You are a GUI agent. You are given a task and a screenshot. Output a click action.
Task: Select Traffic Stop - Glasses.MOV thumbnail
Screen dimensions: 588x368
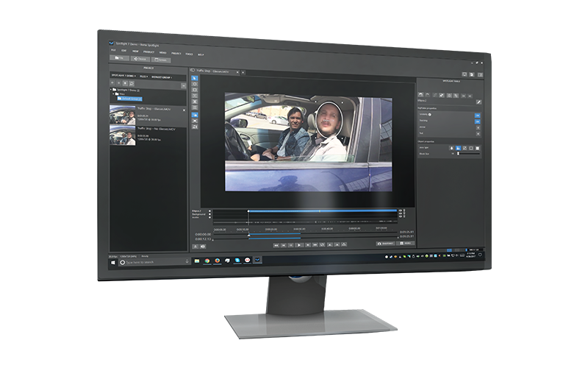pyautogui.click(x=122, y=115)
